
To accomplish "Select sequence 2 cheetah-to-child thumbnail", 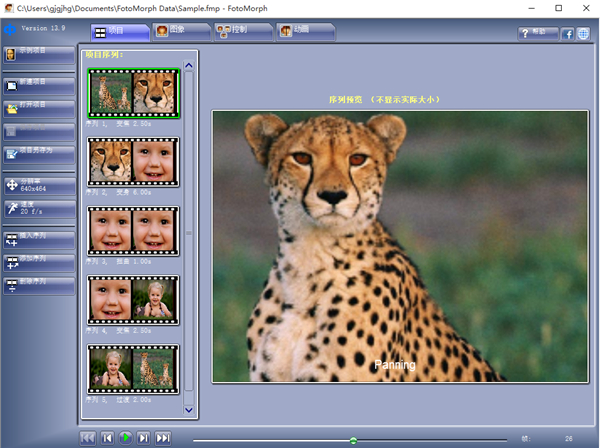I will [x=133, y=162].
